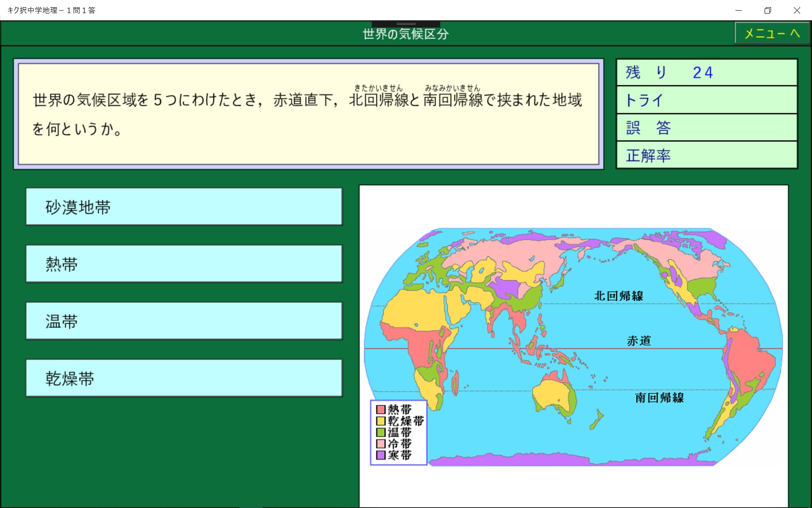The width and height of the screenshot is (812, 508).
Task: Select the answer 乾燥帯
Action: [x=184, y=378]
